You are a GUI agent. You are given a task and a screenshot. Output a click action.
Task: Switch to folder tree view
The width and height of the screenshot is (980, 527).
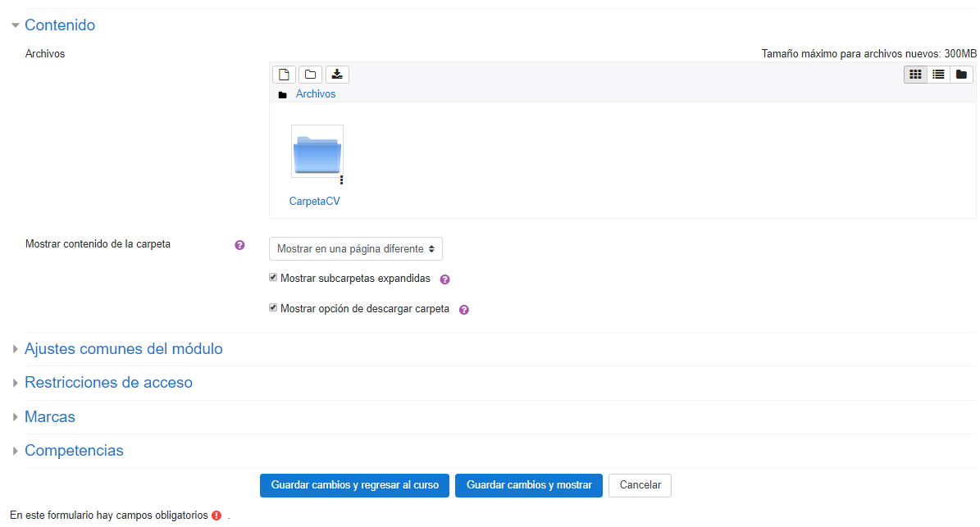961,75
